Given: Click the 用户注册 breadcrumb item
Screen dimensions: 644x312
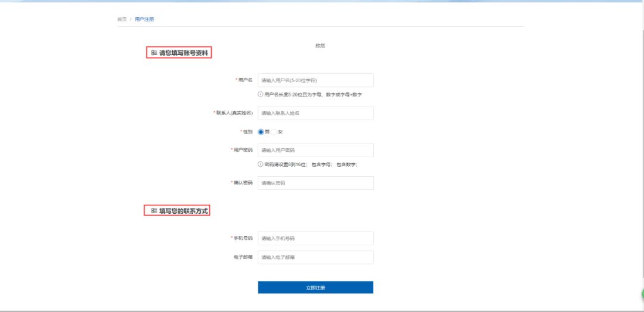Looking at the screenshot, I should point(144,20).
